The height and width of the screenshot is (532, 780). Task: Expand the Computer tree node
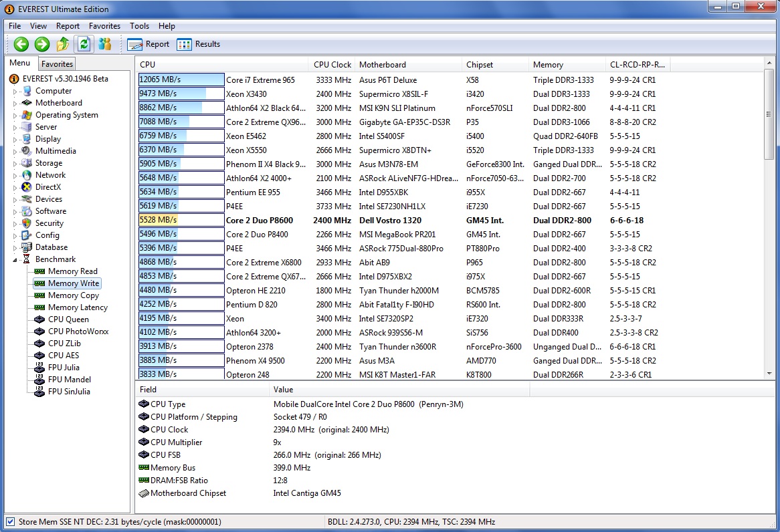pyautogui.click(x=15, y=92)
